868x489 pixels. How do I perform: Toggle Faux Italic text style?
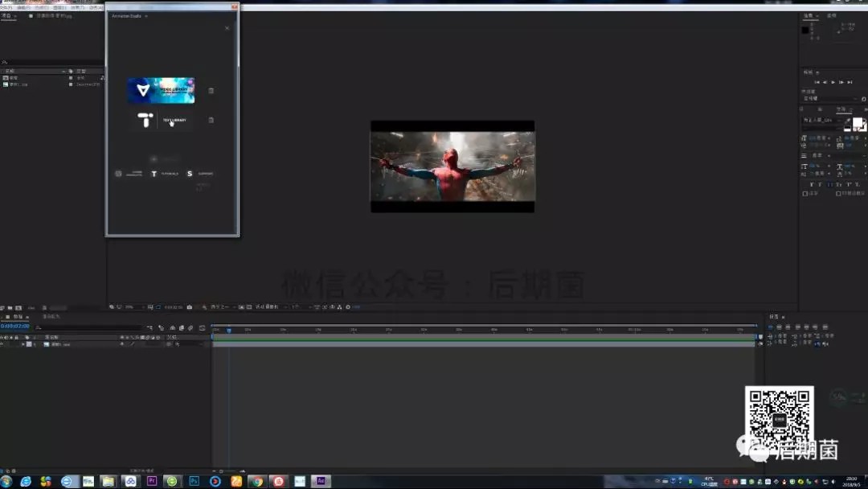tap(821, 184)
